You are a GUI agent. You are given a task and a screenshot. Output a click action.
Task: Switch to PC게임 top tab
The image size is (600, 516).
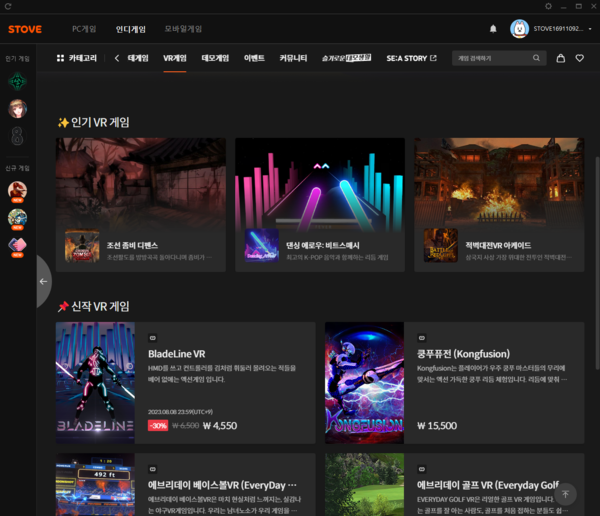pos(84,29)
